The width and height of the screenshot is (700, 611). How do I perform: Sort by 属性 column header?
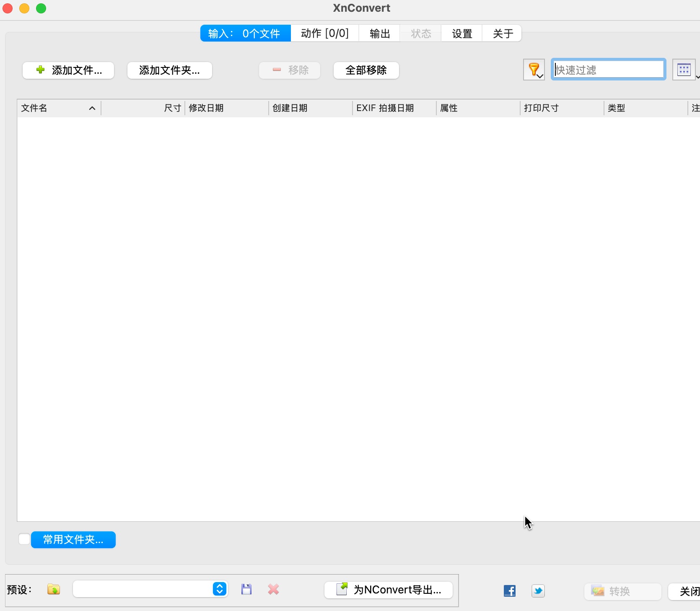[x=478, y=108]
